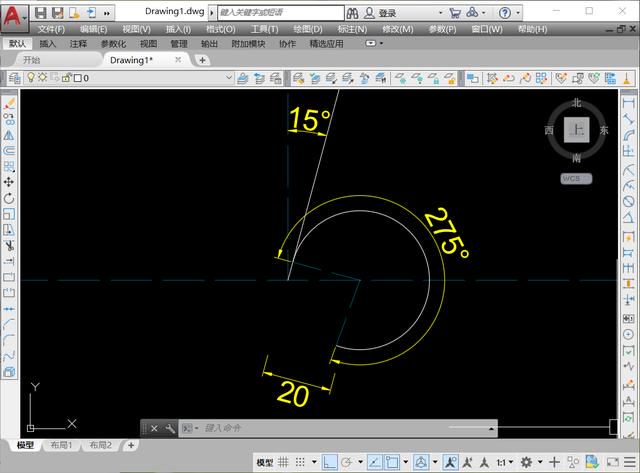640x473 pixels.
Task: Switch to the 布局2 layout tab
Action: pyautogui.click(x=100, y=445)
